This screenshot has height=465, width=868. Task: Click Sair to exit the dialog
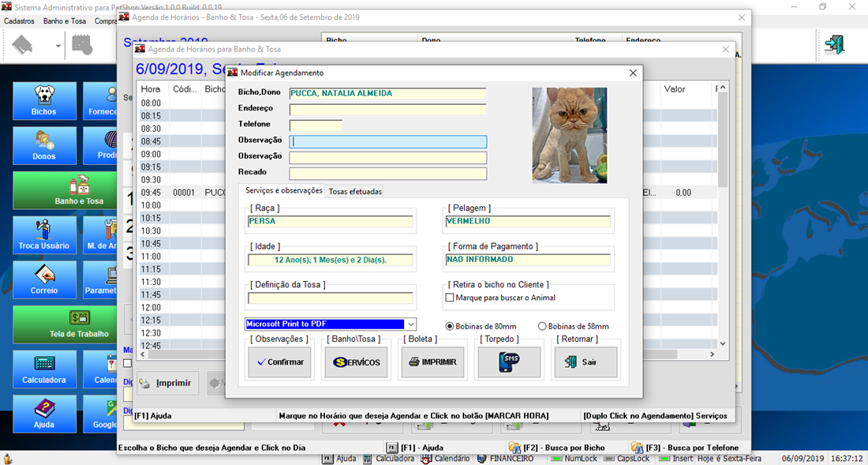(586, 362)
